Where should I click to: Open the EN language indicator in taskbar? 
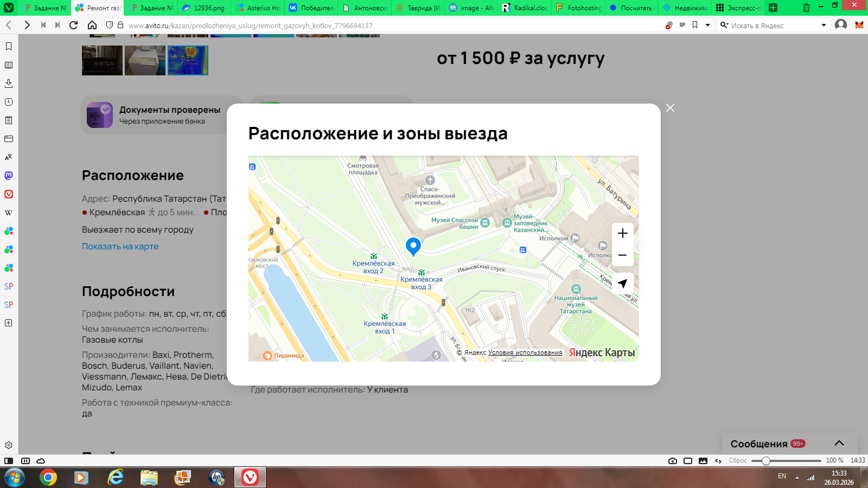782,476
